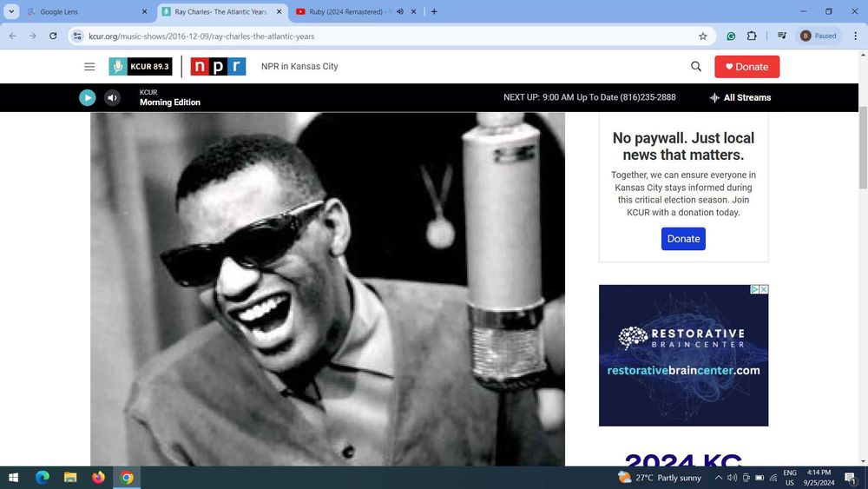This screenshot has width=868, height=489.
Task: Open All Streams list
Action: point(740,97)
